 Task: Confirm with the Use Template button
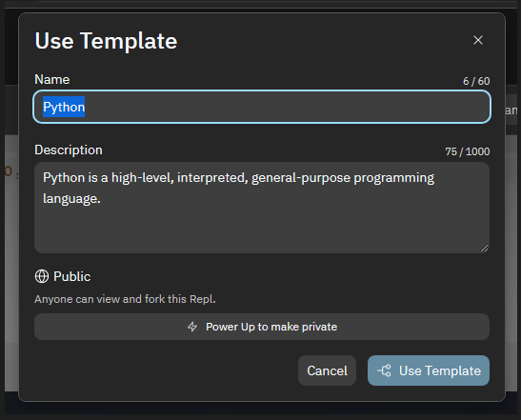coord(429,370)
